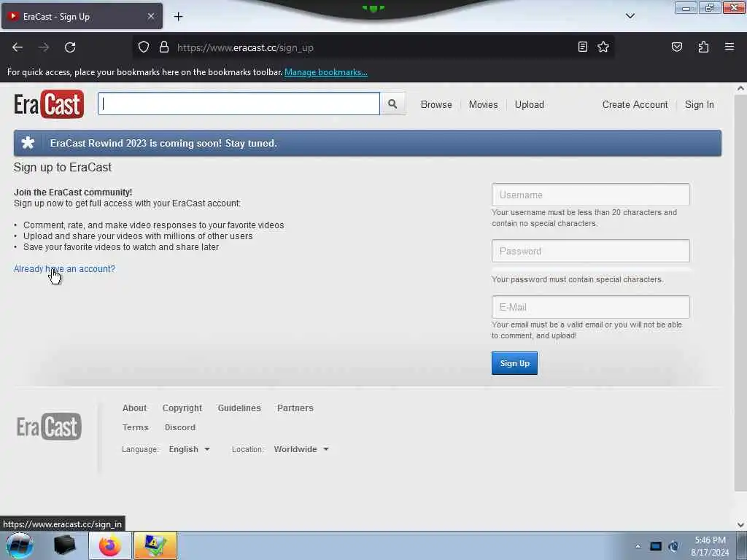This screenshot has height=560, width=747.
Task: Click the browser forward arrow
Action: [44, 47]
